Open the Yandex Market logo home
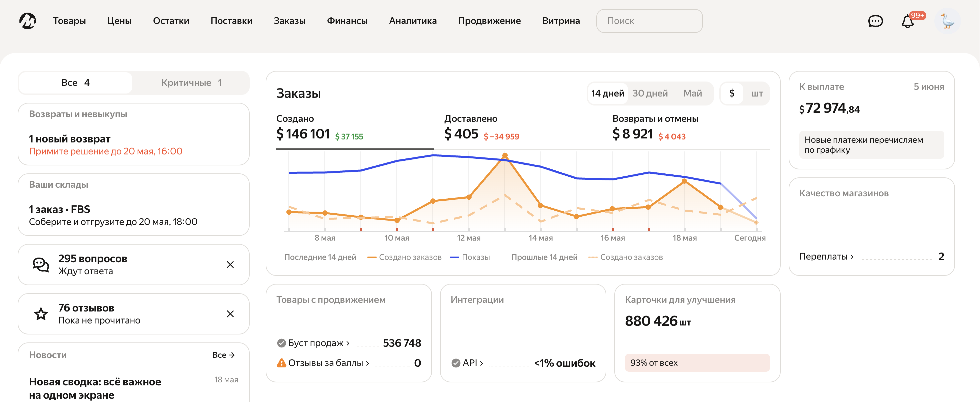 click(x=28, y=21)
